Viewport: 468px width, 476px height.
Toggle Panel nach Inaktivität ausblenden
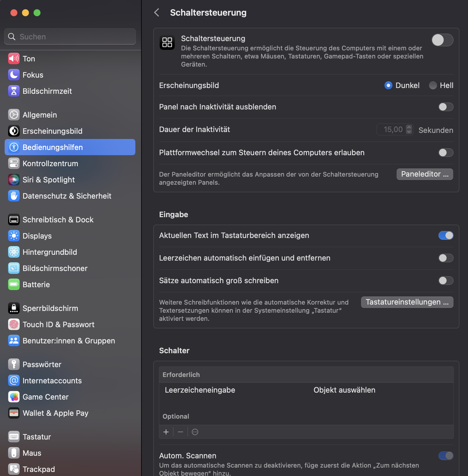445,107
